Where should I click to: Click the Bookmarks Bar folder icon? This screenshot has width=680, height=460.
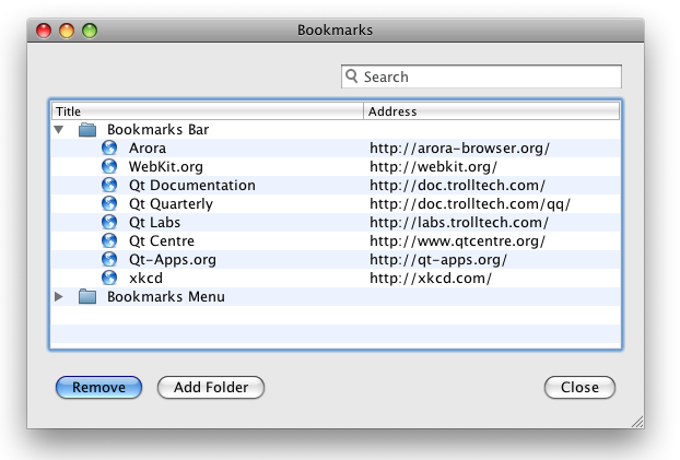pyautogui.click(x=87, y=130)
